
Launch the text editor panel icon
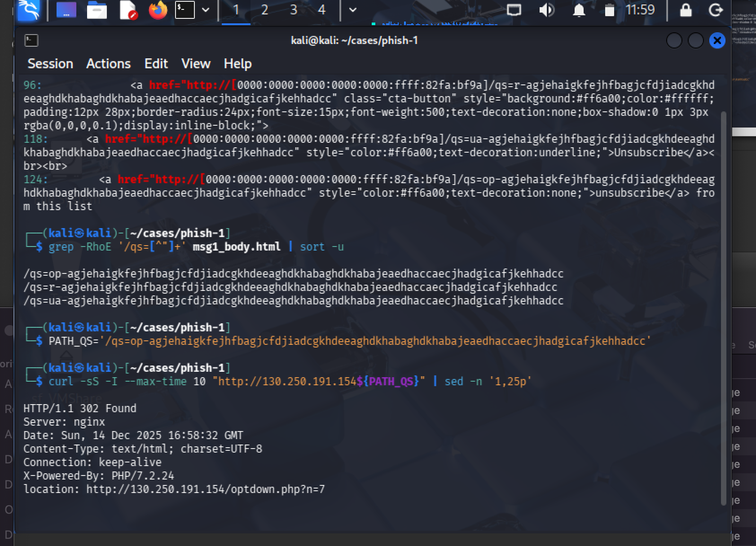[x=128, y=10]
